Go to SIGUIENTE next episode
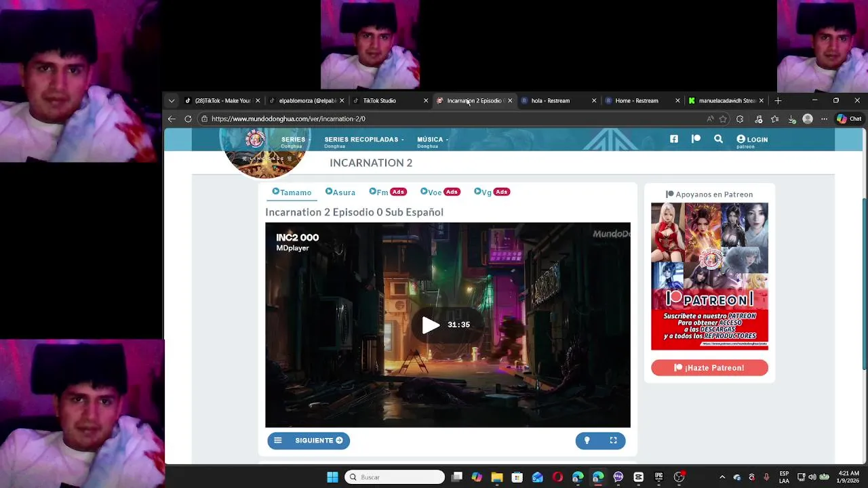The image size is (868, 488). click(x=319, y=441)
